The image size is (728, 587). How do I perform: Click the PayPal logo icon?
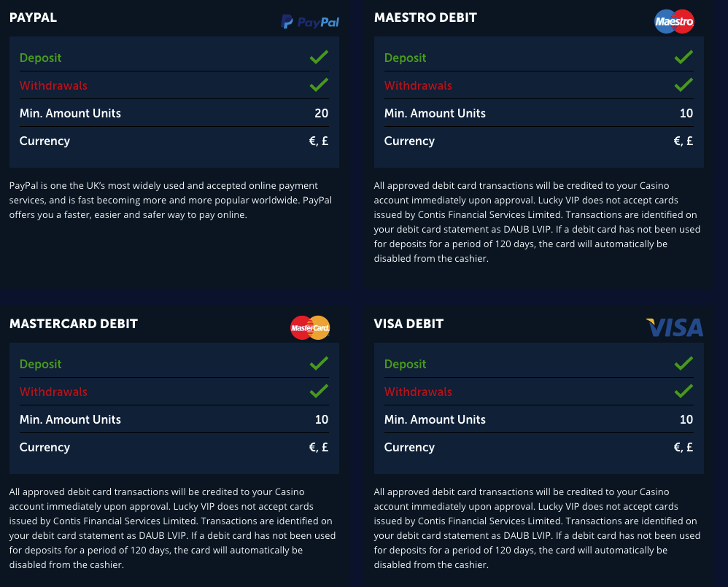click(310, 21)
